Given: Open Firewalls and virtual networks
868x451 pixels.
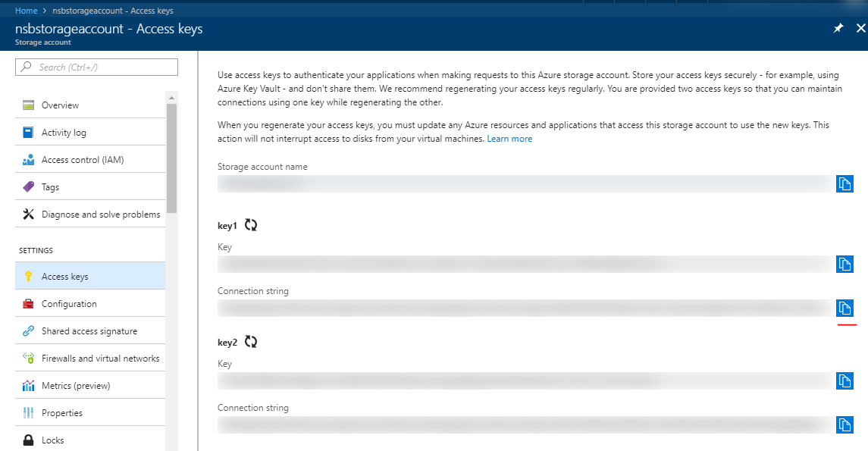Looking at the screenshot, I should tap(90, 358).
